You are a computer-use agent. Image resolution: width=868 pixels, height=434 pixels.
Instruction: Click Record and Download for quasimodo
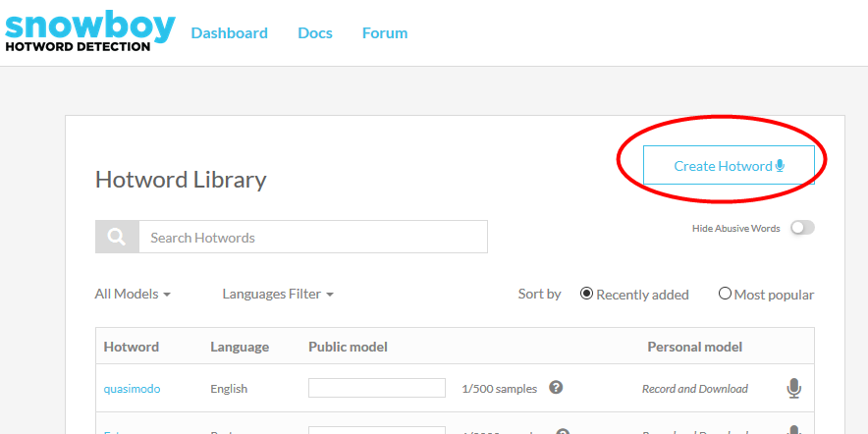tap(695, 389)
